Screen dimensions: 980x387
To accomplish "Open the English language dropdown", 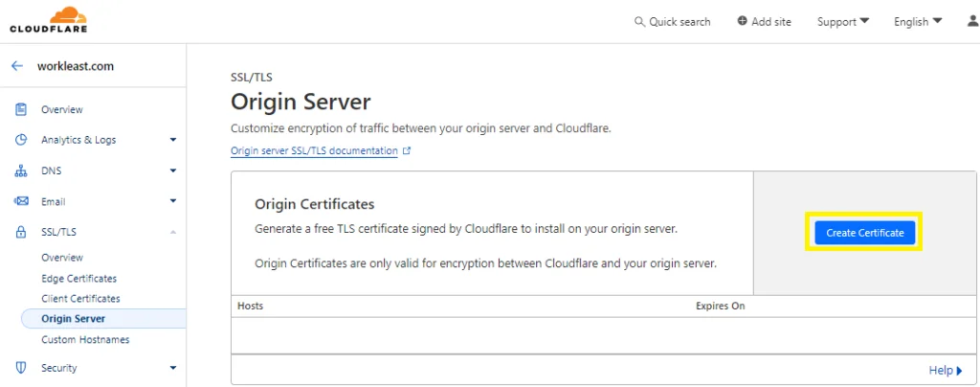I will [x=918, y=22].
